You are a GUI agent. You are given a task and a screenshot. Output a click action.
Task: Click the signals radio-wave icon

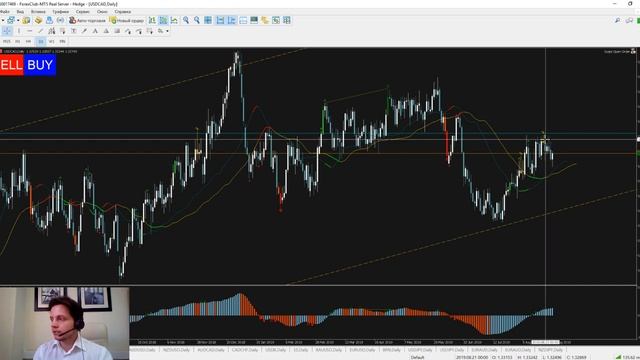pos(60,20)
